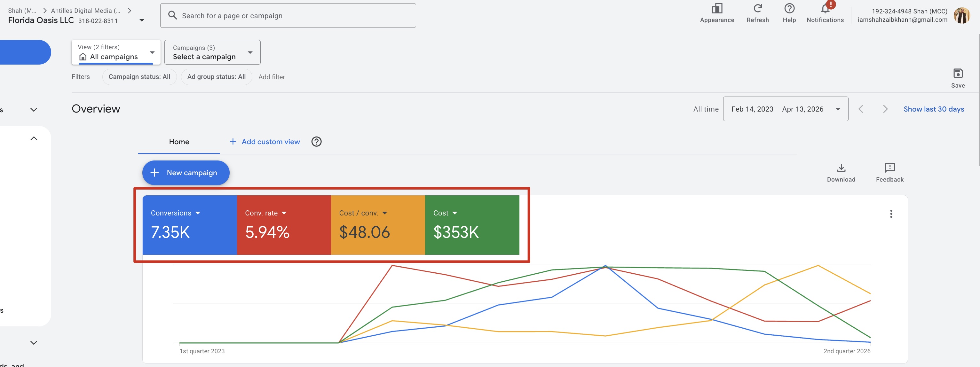Change the Conv. rate metric dropdown
Screen dimensions: 980x367
coord(265,213)
